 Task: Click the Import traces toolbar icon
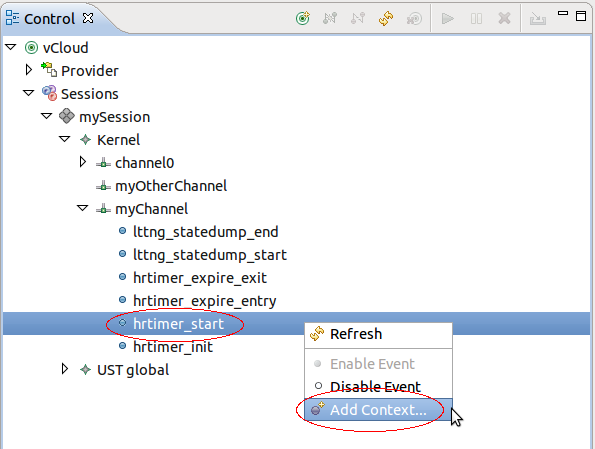coord(538,18)
